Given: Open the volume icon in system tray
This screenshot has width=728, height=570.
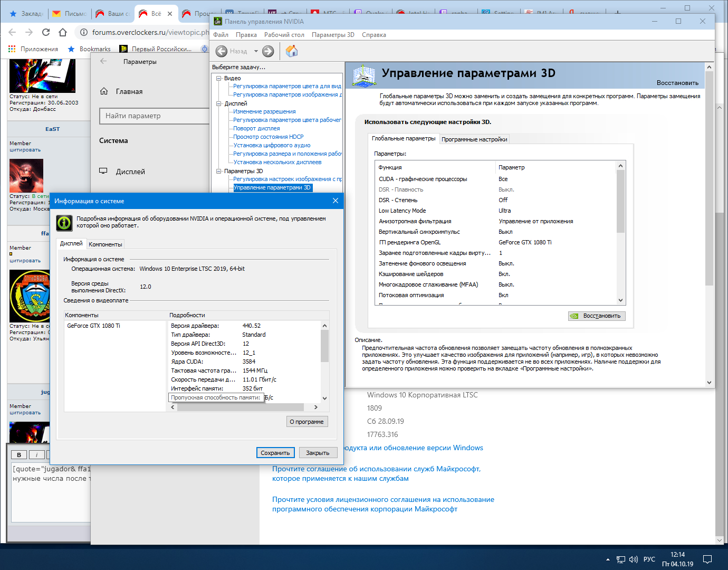Looking at the screenshot, I should pos(634,559).
